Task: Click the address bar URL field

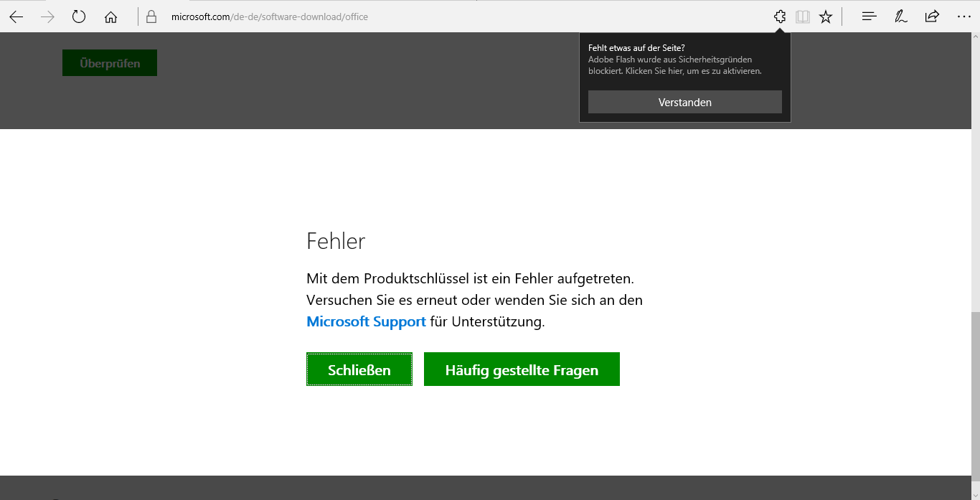Action: pos(459,16)
